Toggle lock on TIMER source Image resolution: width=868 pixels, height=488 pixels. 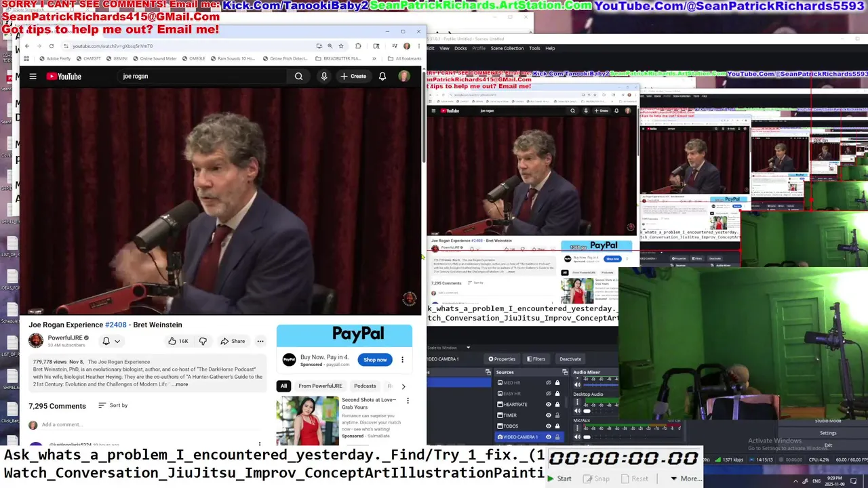click(x=557, y=415)
